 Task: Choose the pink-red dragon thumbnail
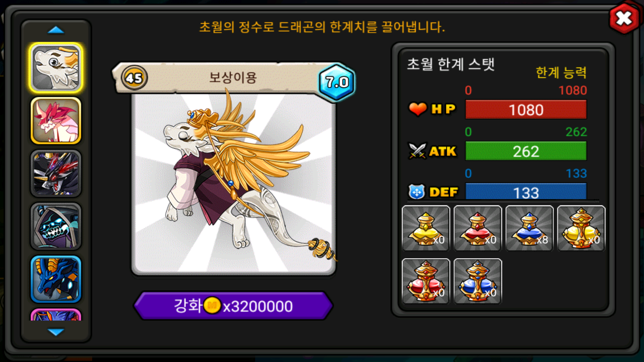[x=56, y=121]
